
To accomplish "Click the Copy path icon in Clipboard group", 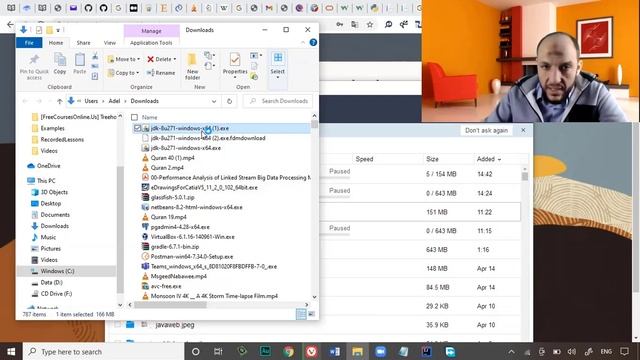I will point(95,66).
